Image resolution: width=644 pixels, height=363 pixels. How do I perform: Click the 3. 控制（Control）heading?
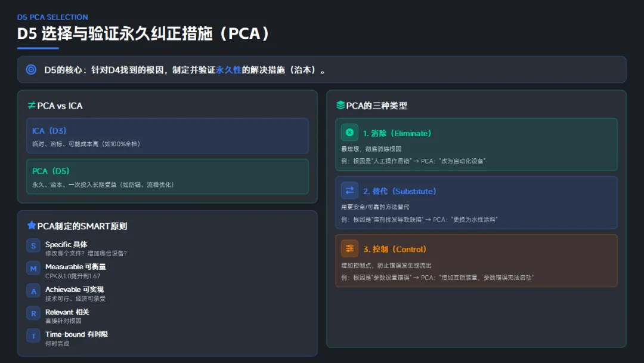tap(395, 249)
